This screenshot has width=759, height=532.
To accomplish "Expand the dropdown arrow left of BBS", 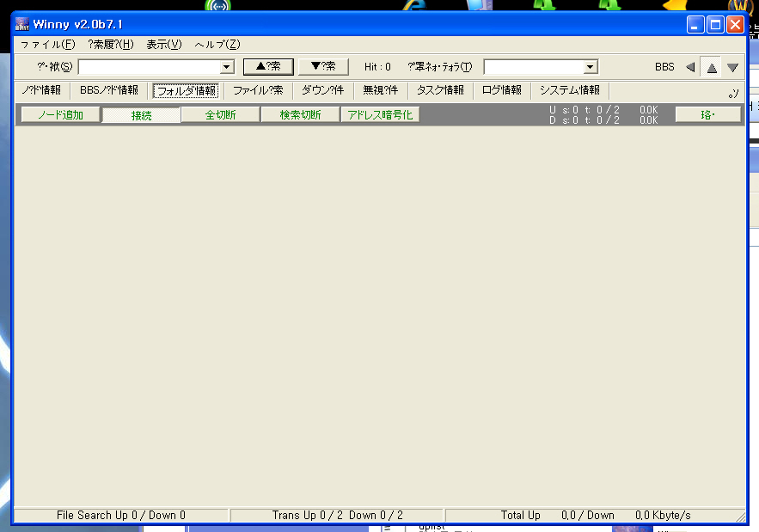I will (590, 67).
